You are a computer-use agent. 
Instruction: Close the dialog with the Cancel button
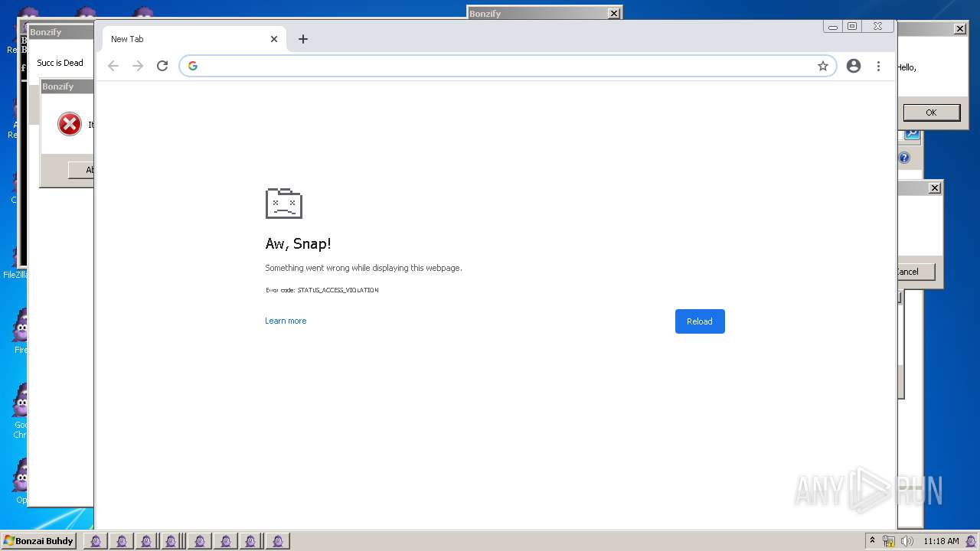point(935,187)
